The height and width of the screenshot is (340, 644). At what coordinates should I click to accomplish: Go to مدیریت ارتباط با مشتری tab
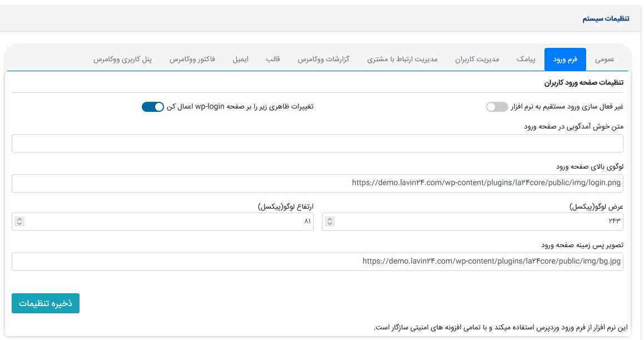coord(402,59)
